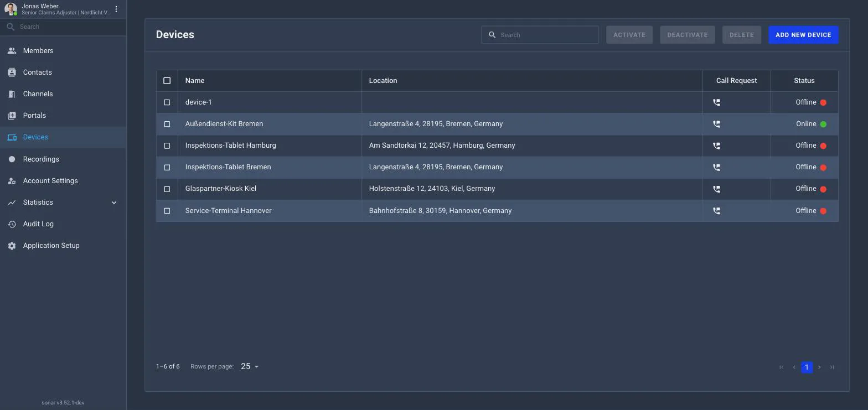This screenshot has width=868, height=410.
Task: Click the 1–6 of 6 count label
Action: (168, 366)
